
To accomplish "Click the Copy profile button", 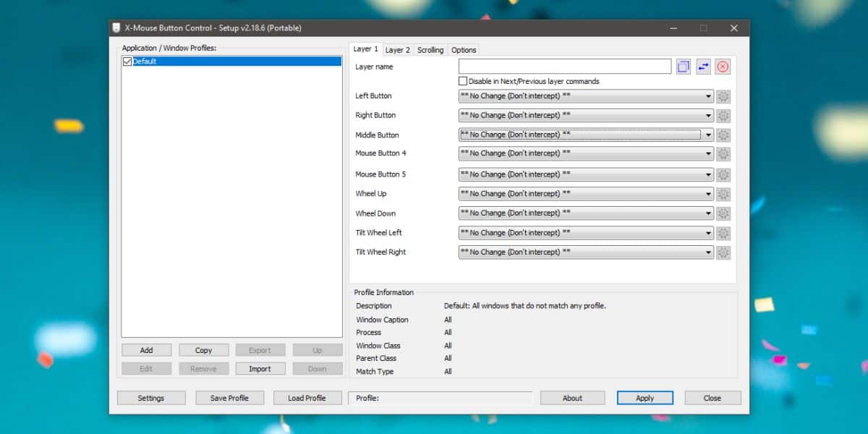I will click(x=204, y=350).
